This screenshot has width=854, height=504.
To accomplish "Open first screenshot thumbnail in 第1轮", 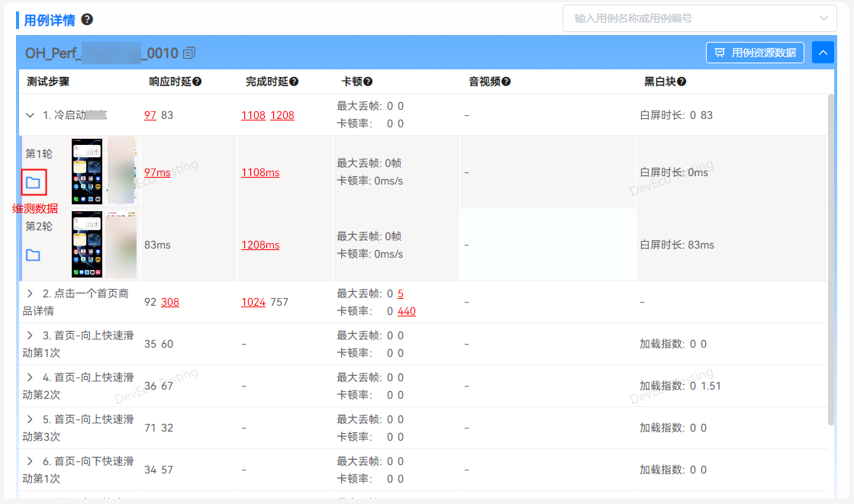I will point(86,171).
